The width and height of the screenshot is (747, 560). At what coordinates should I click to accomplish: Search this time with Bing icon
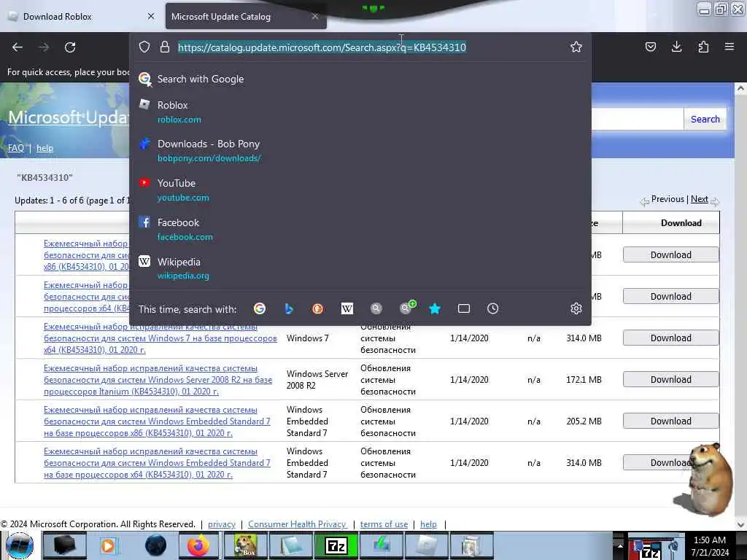pos(289,308)
